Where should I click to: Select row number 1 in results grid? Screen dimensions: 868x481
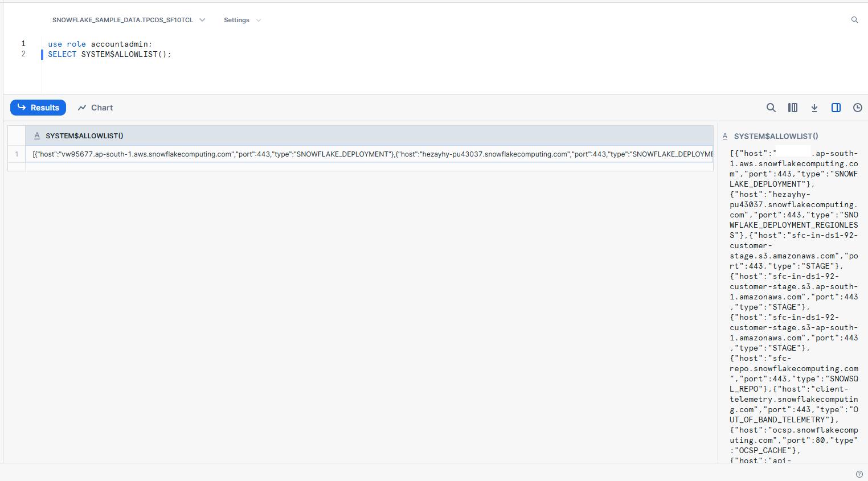[x=15, y=154]
